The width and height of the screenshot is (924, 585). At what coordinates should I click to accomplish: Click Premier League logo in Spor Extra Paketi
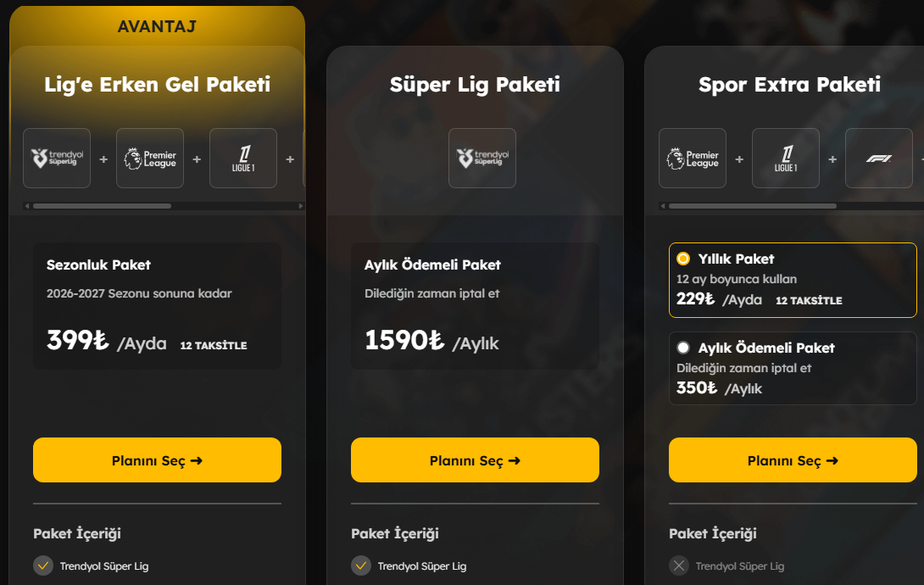693,158
